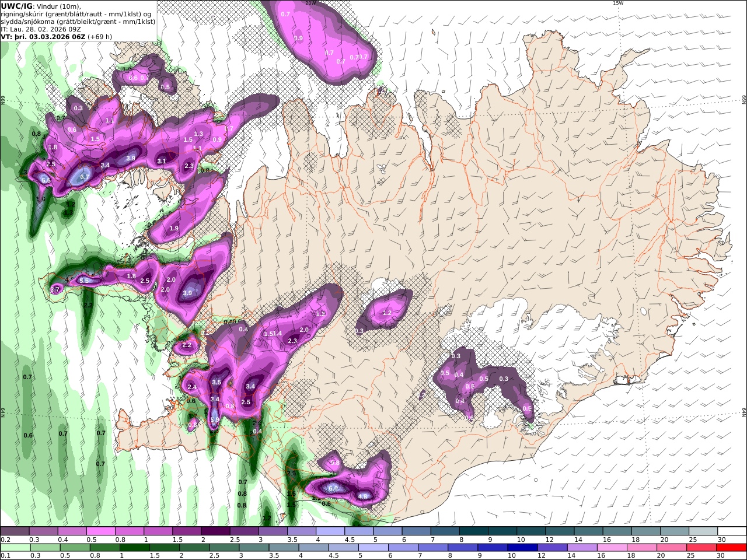Select the 0.5 bright pink swatch in snow scale

click(x=100, y=531)
